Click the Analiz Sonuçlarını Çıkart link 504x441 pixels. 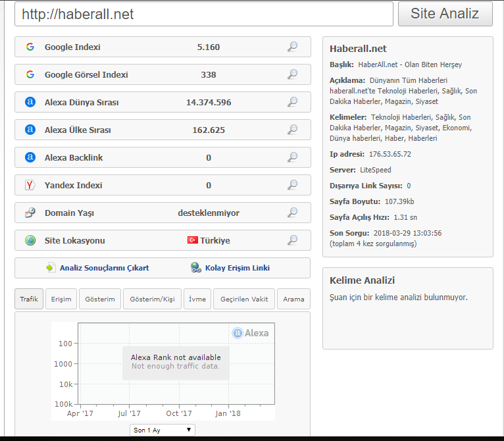pos(104,268)
